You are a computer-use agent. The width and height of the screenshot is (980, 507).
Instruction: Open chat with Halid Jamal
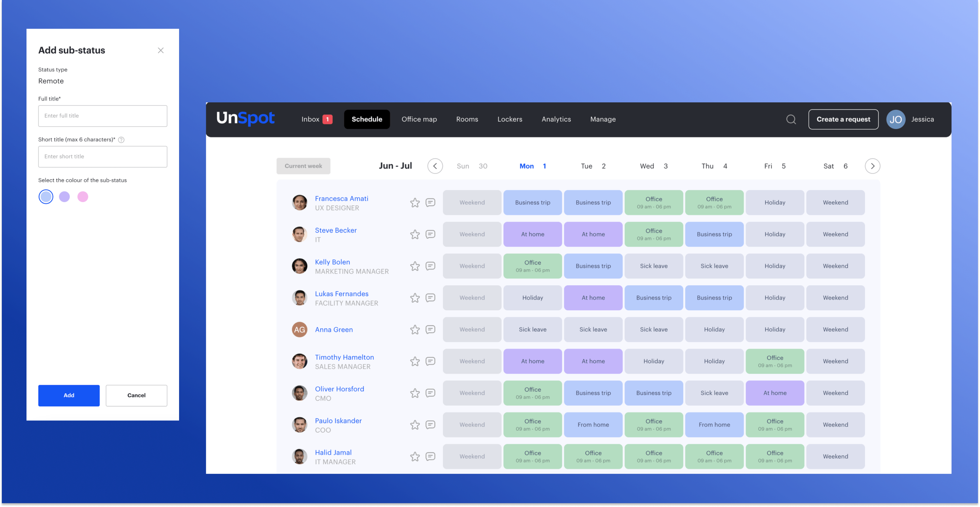tap(430, 456)
